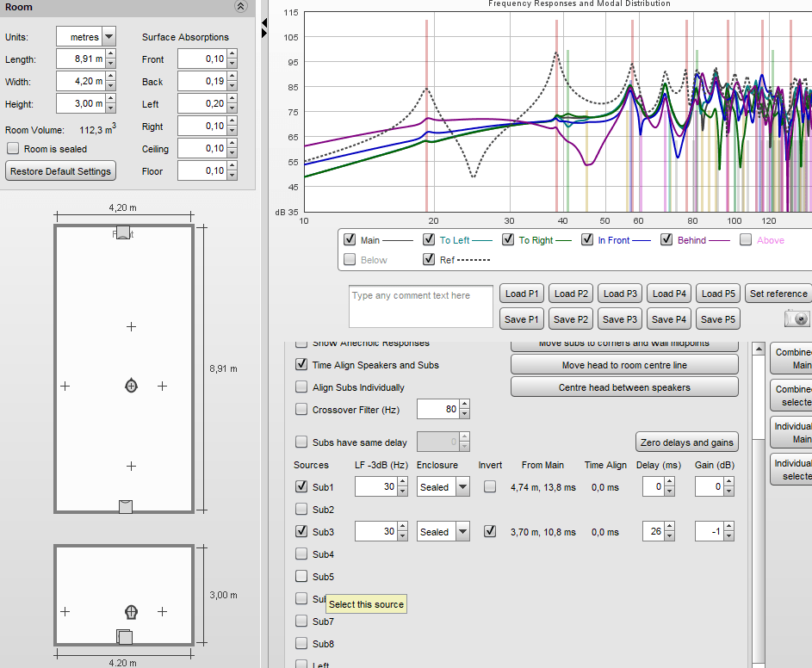812x668 pixels.
Task: Increase Sub3 Delay value
Action: (x=670, y=527)
